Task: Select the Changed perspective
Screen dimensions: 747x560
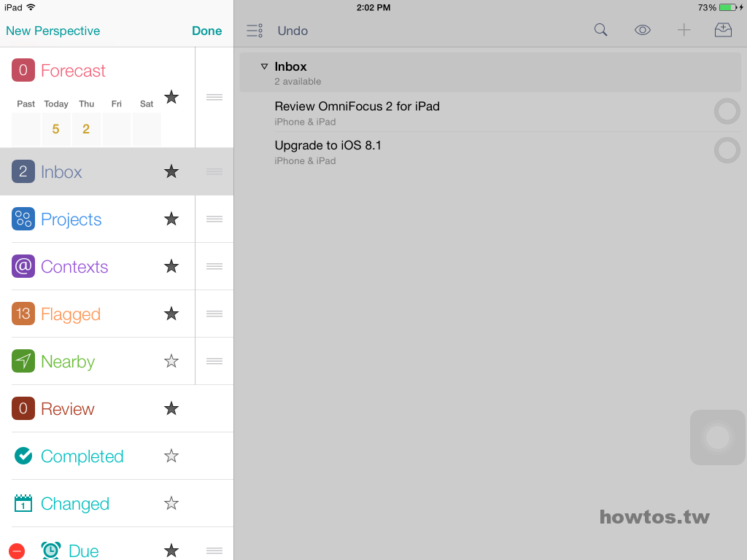Action: pyautogui.click(x=75, y=504)
